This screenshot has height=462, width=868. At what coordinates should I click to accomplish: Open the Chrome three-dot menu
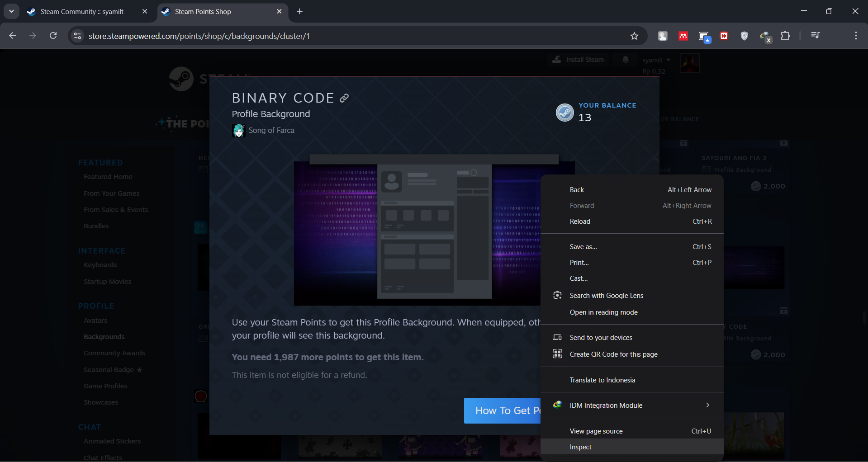pyautogui.click(x=856, y=36)
